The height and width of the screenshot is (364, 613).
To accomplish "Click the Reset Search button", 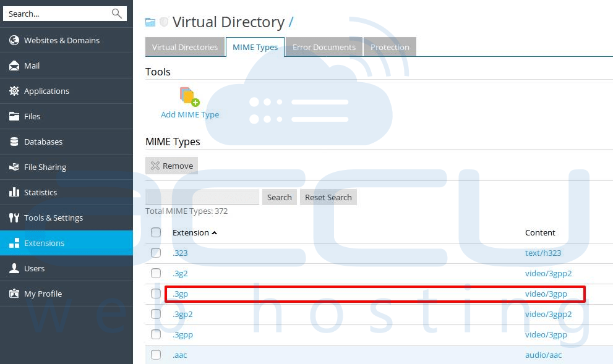I will [x=328, y=197].
